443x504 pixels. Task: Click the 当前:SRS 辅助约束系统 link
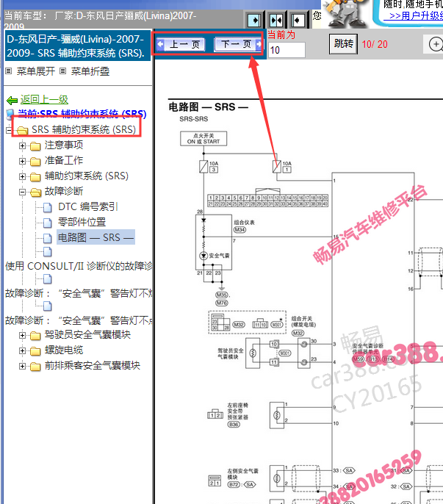tap(82, 114)
